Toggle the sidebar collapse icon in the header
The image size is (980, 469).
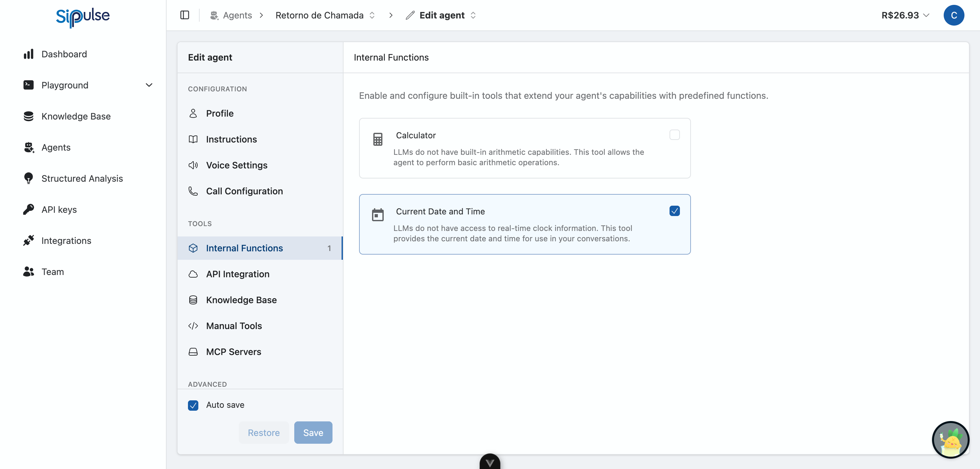pos(185,15)
